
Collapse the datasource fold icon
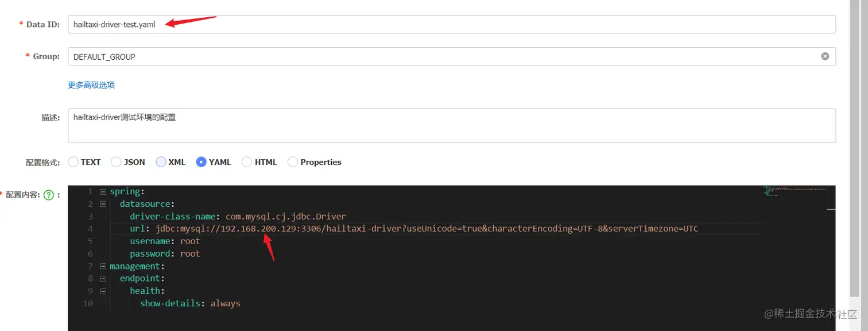click(103, 204)
